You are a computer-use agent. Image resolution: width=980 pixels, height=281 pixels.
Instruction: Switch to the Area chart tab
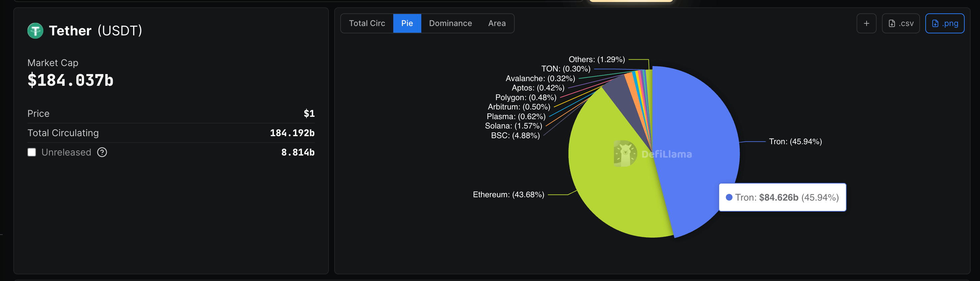click(497, 24)
